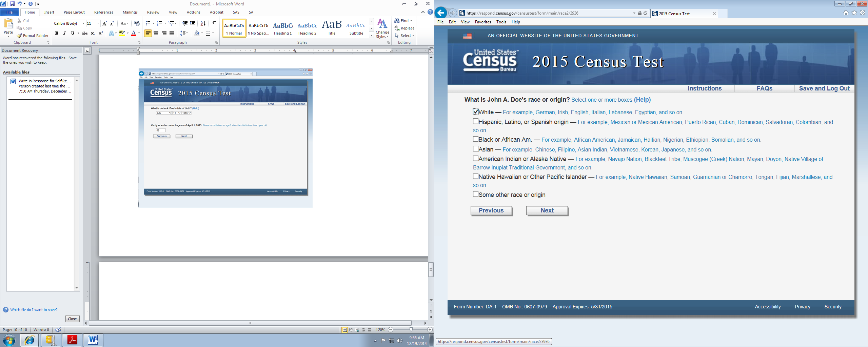Apply Underline formatting in Word

pos(73,33)
